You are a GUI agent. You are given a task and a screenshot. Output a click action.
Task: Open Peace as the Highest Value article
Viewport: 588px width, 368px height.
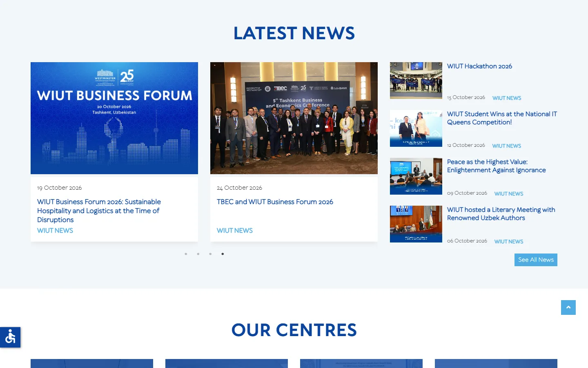pos(496,166)
